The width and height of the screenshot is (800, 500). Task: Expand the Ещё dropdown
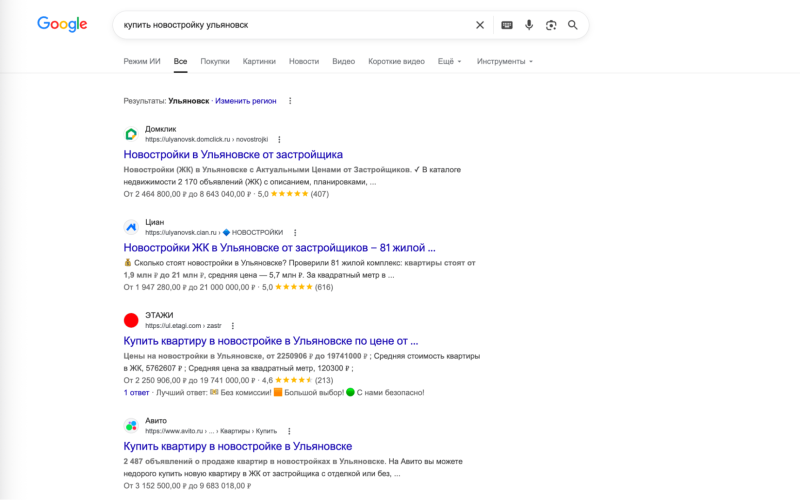(x=449, y=61)
